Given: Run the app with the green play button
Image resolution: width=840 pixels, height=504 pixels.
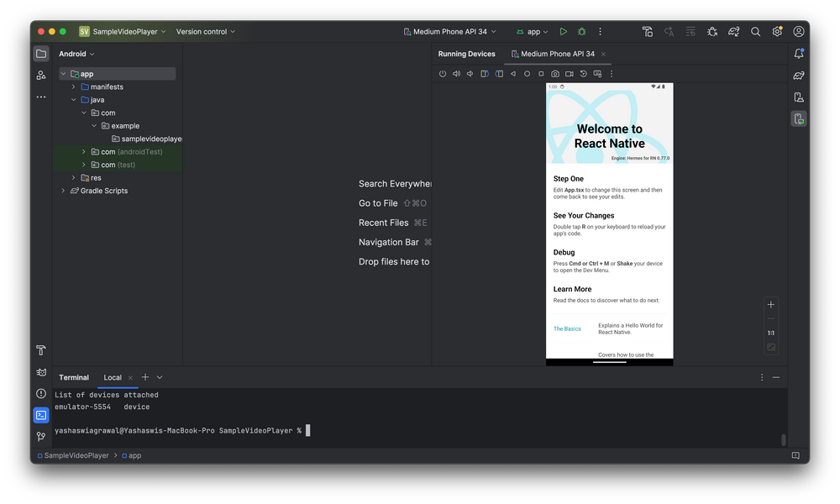Looking at the screenshot, I should 564,31.
